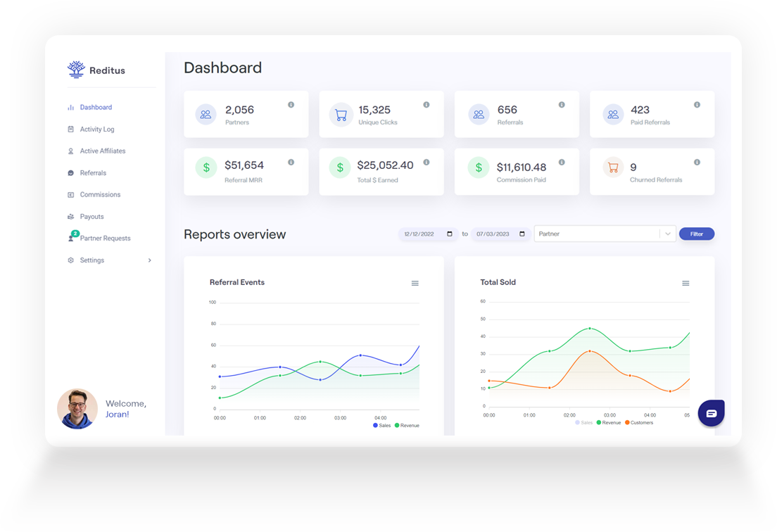Click the Filter button
This screenshot has height=532, width=777.
pos(696,234)
